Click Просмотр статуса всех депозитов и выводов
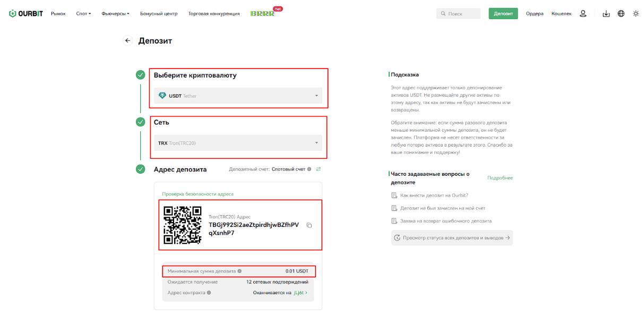Screen dimensions: 644x316 point(452,238)
